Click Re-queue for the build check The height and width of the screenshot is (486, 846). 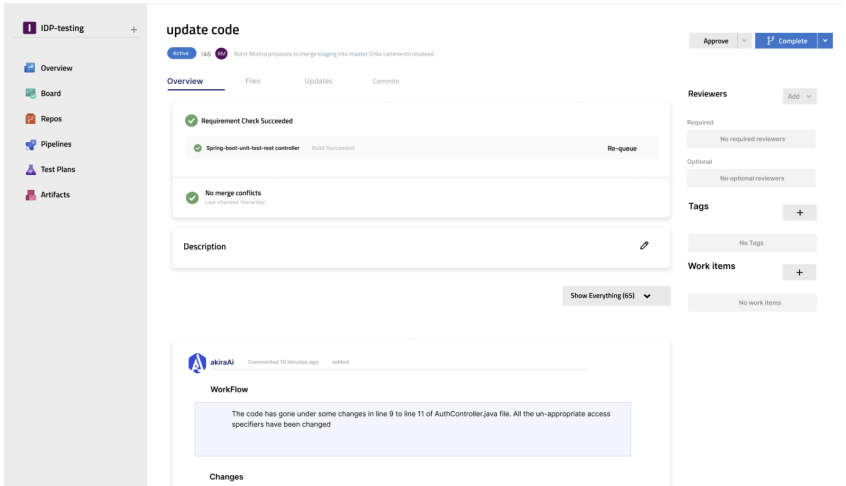click(622, 148)
